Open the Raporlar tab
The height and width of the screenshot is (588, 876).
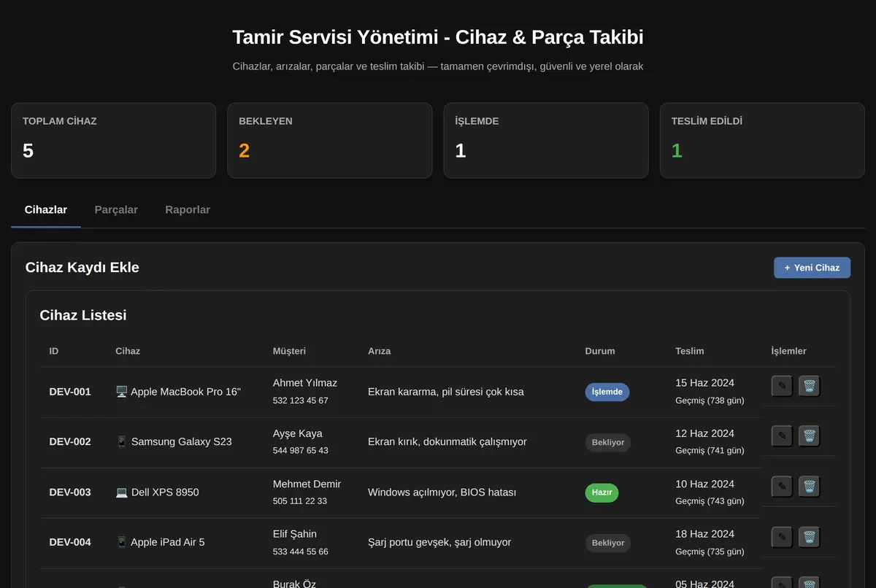(188, 209)
